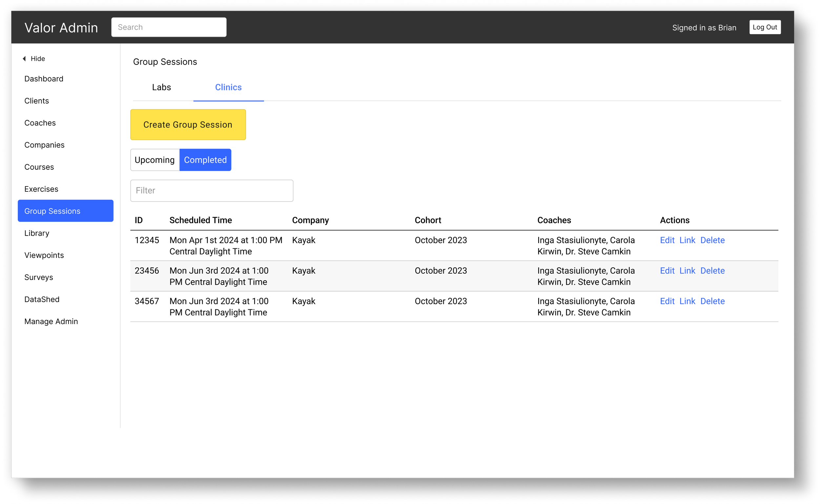Collapse sidebar with Hide arrow
Image resolution: width=820 pixels, height=504 pixels.
34,59
